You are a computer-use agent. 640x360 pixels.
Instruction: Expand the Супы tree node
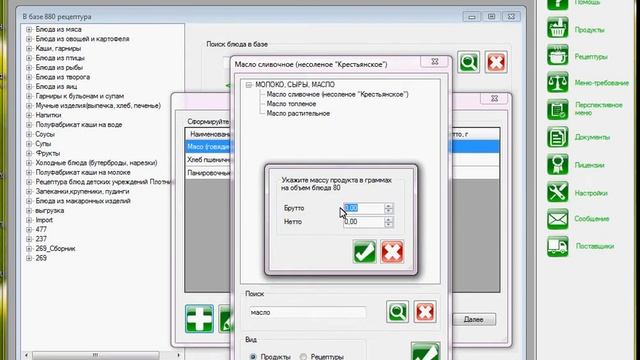[x=29, y=144]
